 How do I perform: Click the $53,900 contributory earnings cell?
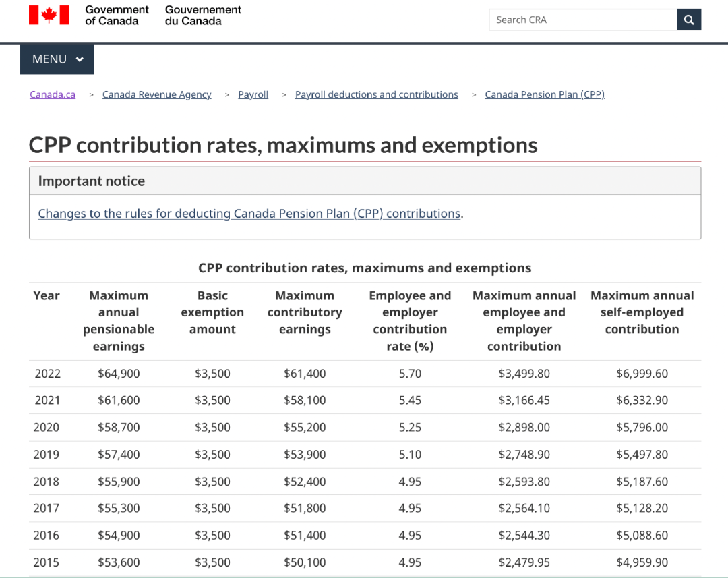[x=305, y=455]
